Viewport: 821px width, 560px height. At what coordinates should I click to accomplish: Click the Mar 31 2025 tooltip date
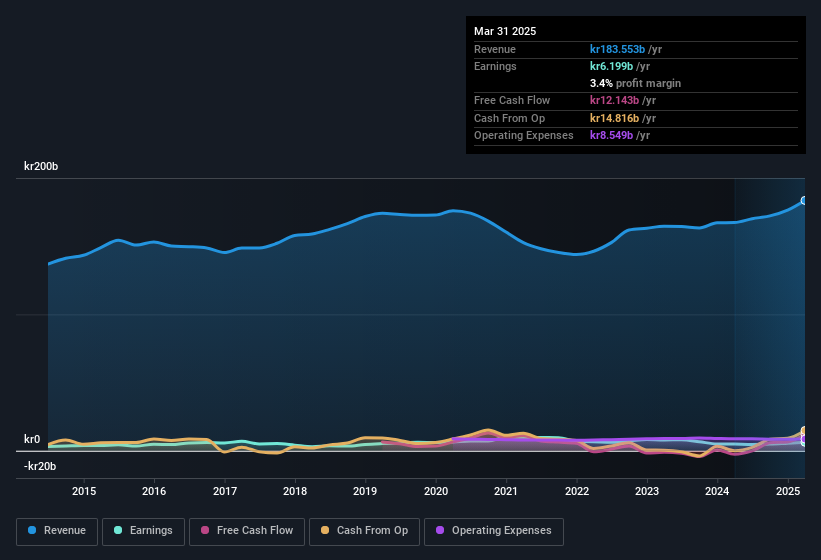point(505,31)
